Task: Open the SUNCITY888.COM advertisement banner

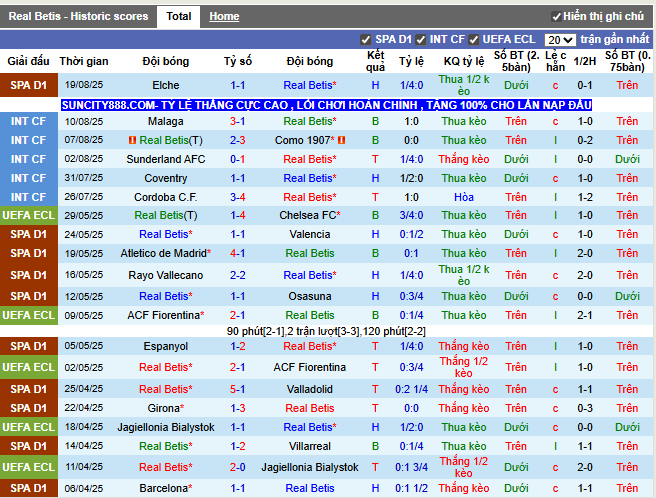Action: (x=326, y=105)
